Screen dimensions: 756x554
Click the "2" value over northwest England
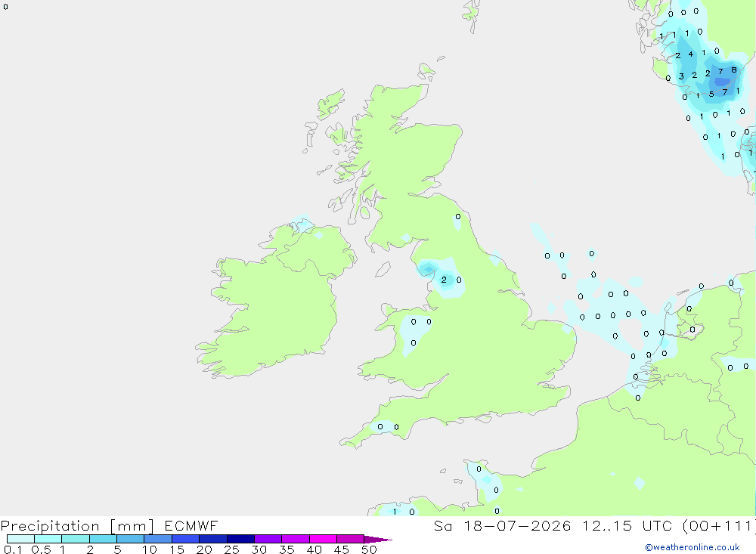[x=444, y=280]
